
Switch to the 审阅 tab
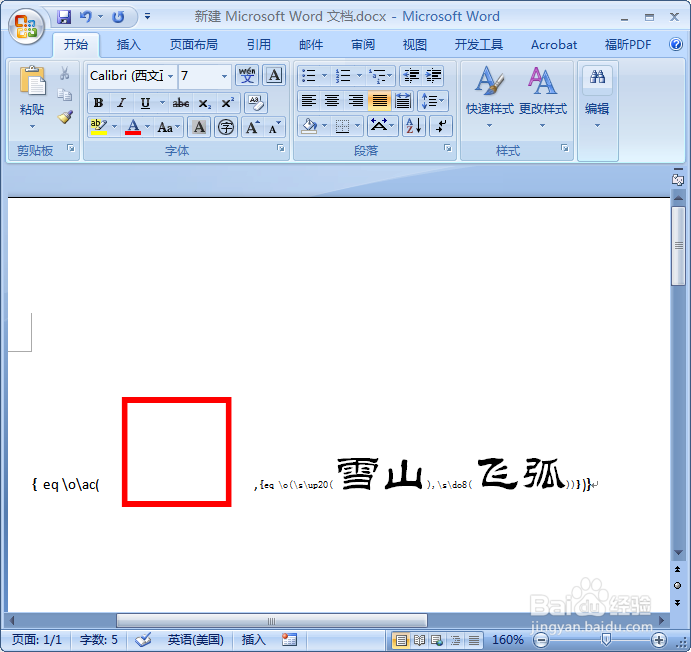pos(363,44)
